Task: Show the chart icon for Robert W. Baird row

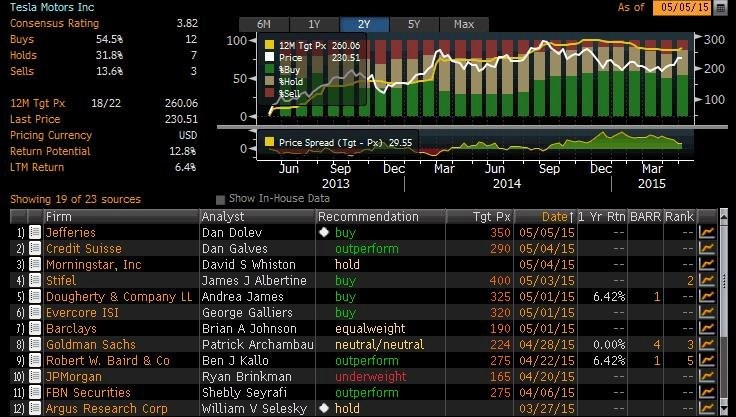Action: tap(706, 360)
